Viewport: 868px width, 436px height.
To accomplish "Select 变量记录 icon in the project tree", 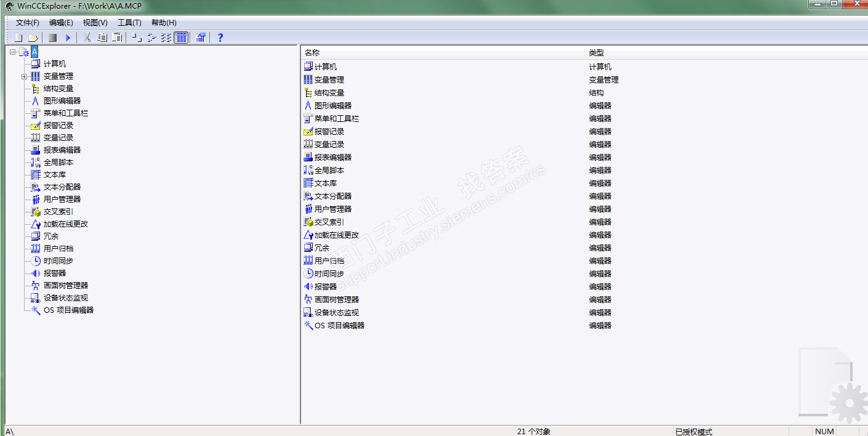I will click(36, 138).
